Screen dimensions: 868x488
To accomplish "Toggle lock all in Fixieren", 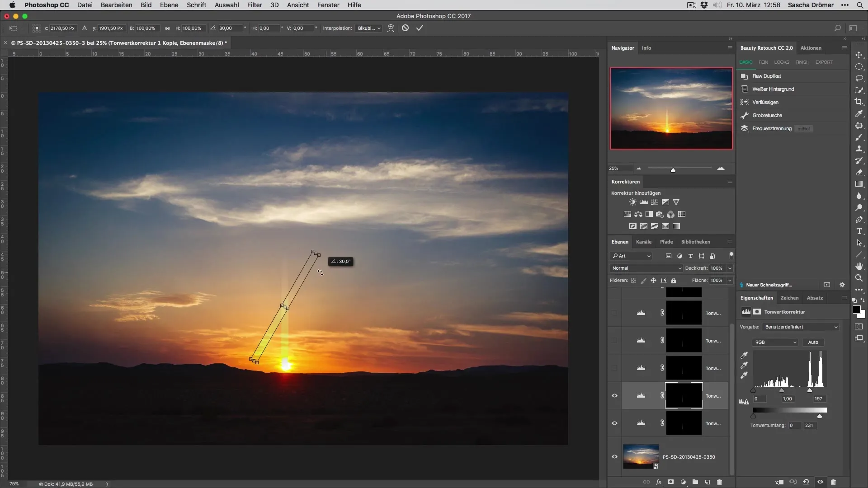I will point(674,281).
